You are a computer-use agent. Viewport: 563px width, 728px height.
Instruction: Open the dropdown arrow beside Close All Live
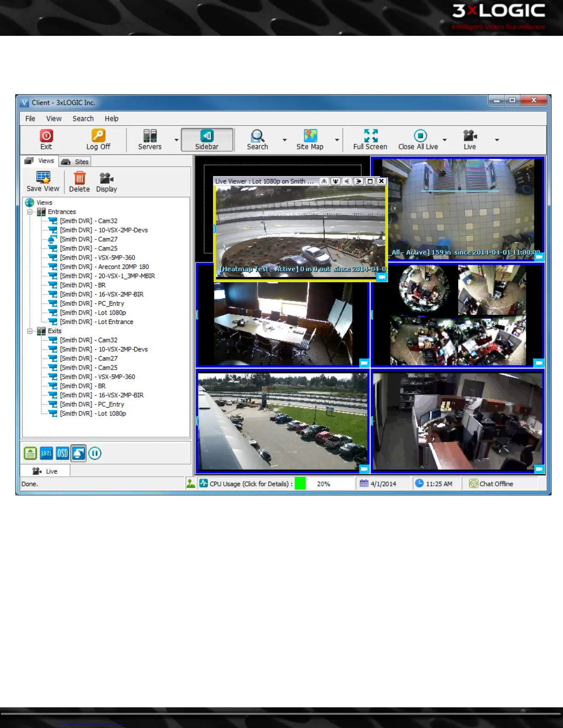[444, 140]
